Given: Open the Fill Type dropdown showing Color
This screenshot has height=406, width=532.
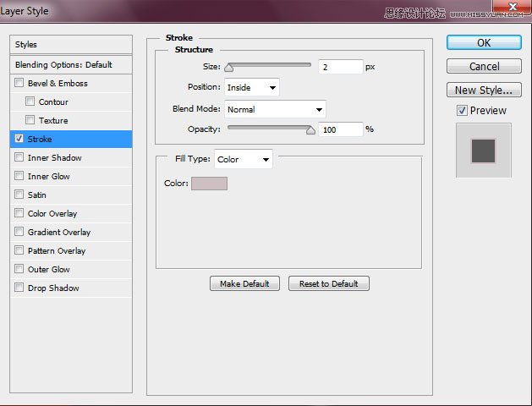Looking at the screenshot, I should (244, 159).
